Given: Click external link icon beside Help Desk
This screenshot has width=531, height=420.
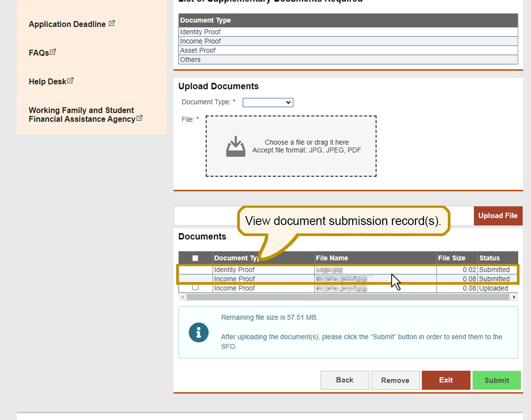Looking at the screenshot, I should (70, 81).
